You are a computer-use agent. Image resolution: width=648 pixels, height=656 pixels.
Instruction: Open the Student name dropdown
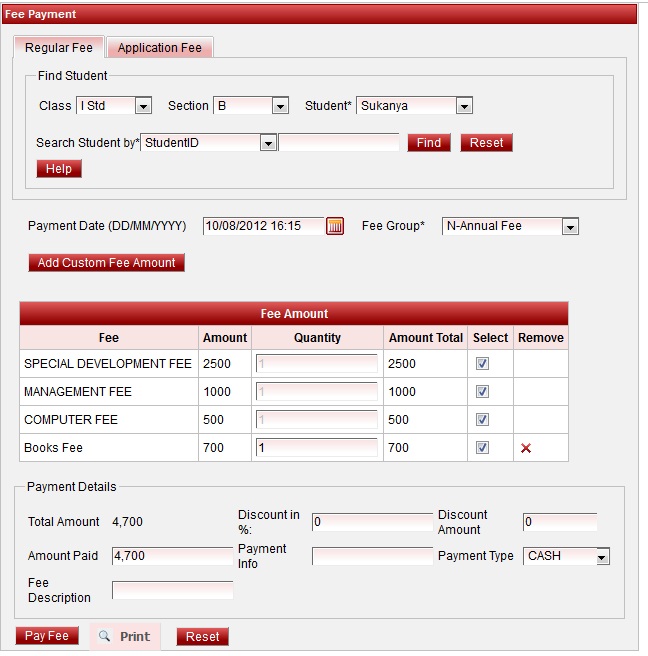point(463,106)
